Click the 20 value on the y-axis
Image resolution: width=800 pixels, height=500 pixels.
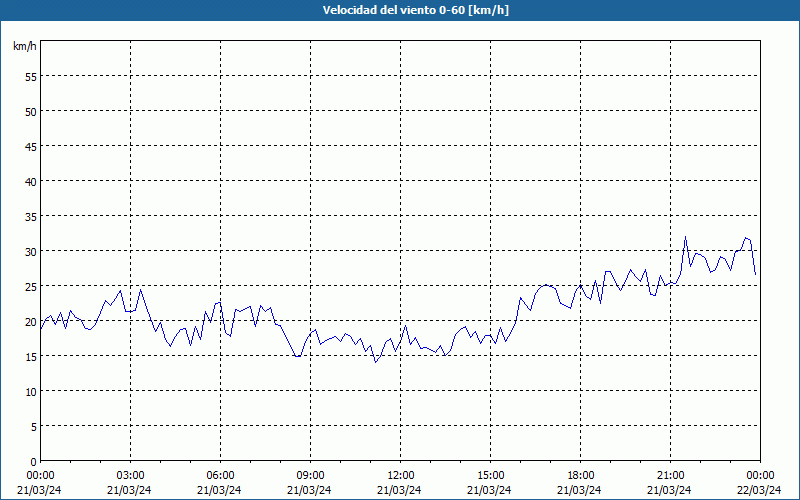coord(31,322)
